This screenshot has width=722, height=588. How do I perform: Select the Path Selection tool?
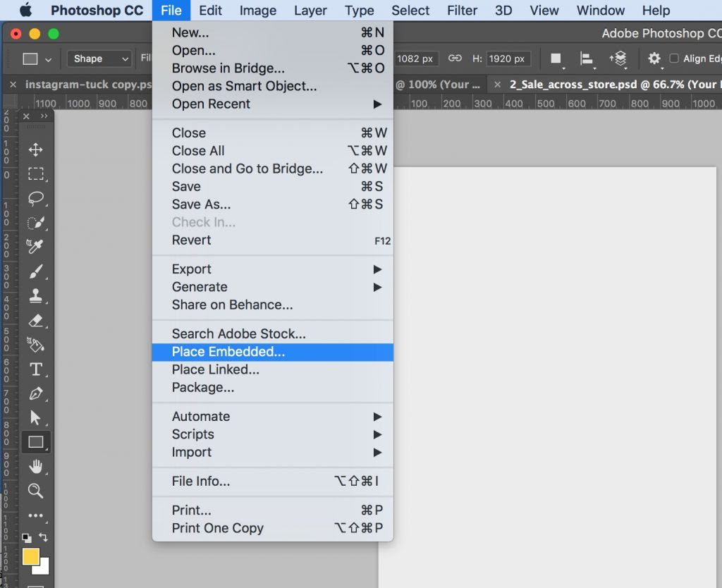pyautogui.click(x=35, y=417)
